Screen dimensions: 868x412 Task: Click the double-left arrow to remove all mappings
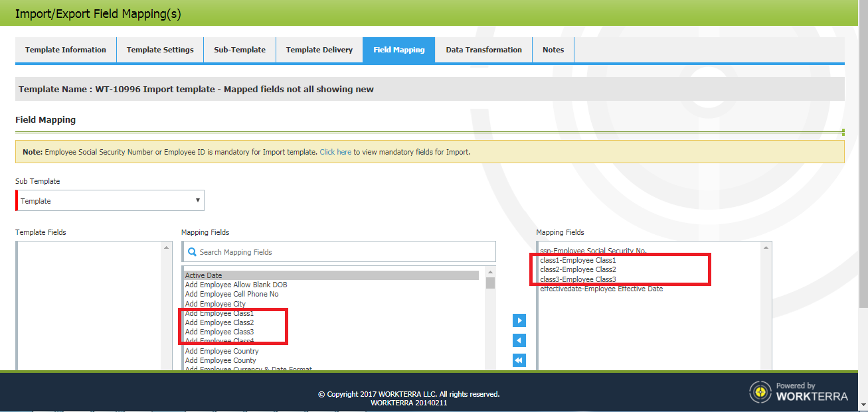[x=519, y=360]
